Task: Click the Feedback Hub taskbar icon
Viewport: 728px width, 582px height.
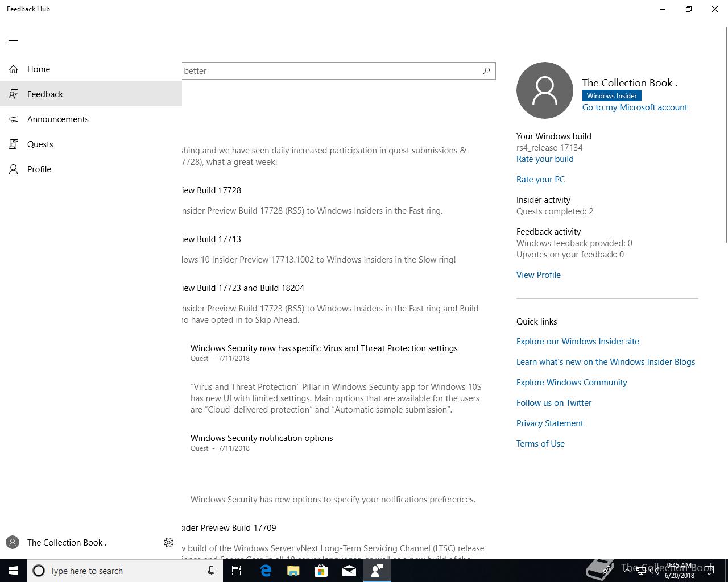Action: point(377,571)
